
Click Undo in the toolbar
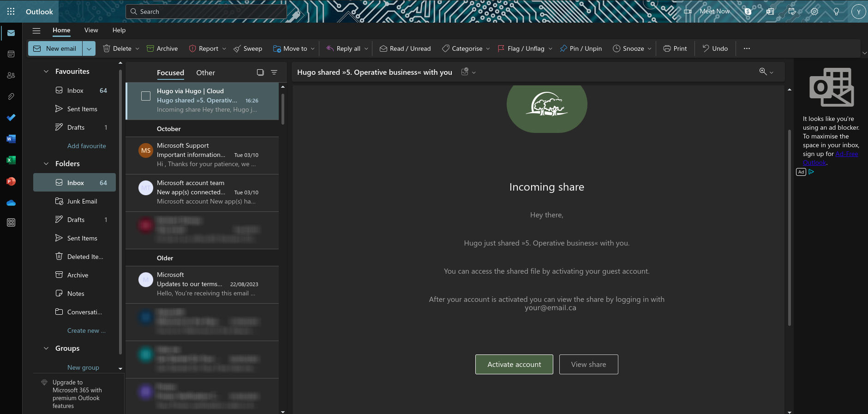coord(715,48)
